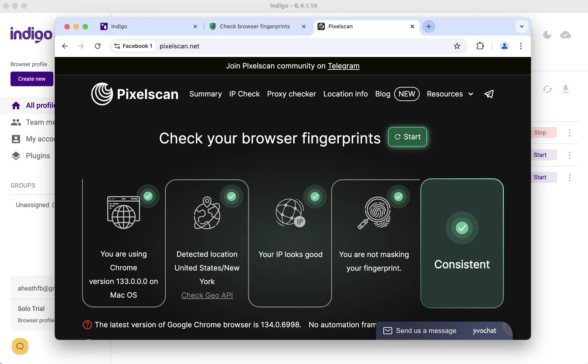
Task: Expand the tab search dropdown
Action: (x=522, y=26)
